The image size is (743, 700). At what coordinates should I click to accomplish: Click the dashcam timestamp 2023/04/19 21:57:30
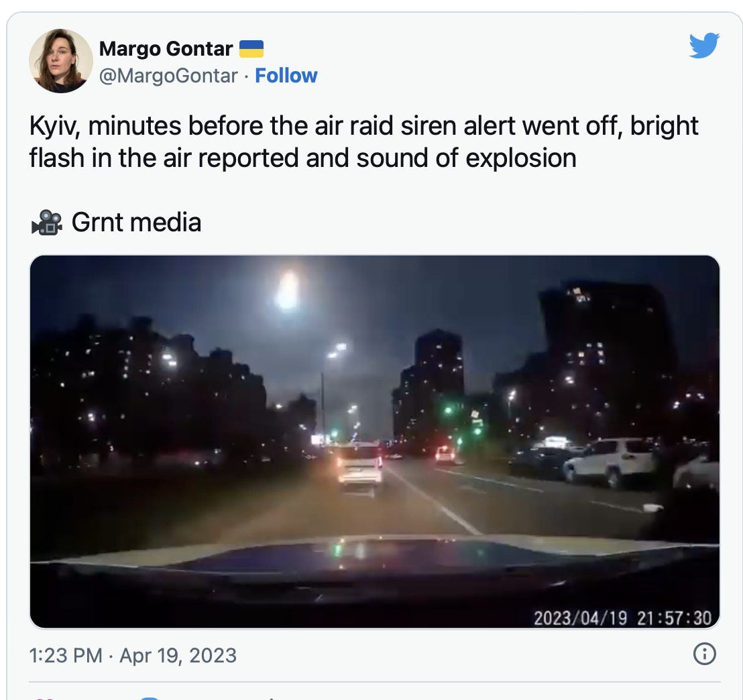point(623,618)
